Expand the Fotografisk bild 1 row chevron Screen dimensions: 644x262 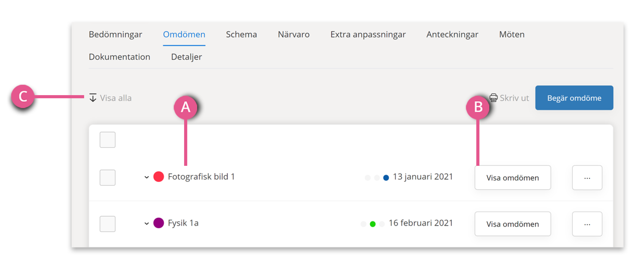(147, 177)
